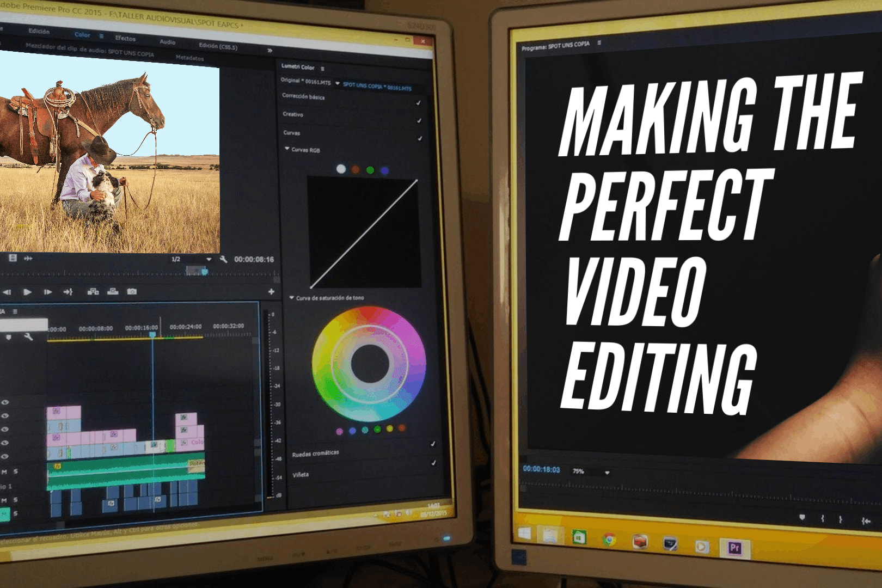Switch to the Color workspace tab
Screen dimensions: 882x588
[x=82, y=35]
